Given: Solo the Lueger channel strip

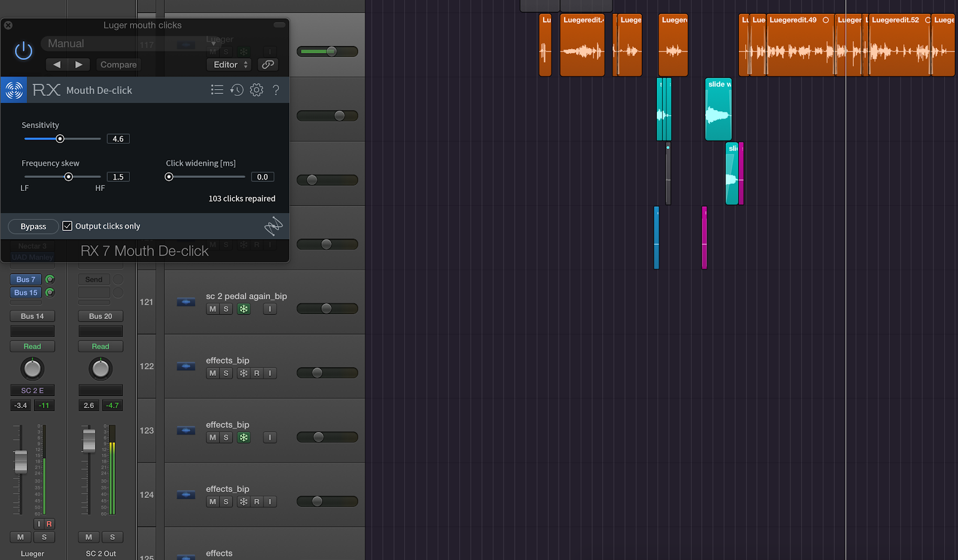Looking at the screenshot, I should coord(44,537).
